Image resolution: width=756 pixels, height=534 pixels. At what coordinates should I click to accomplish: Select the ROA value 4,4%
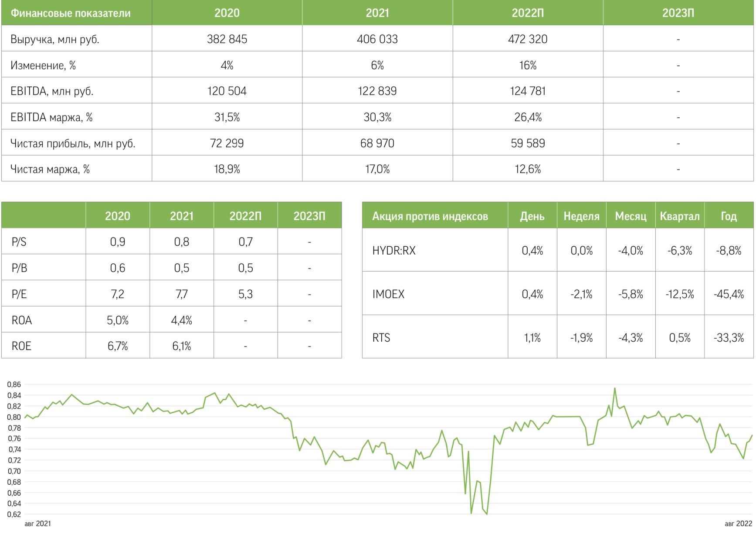[182, 320]
